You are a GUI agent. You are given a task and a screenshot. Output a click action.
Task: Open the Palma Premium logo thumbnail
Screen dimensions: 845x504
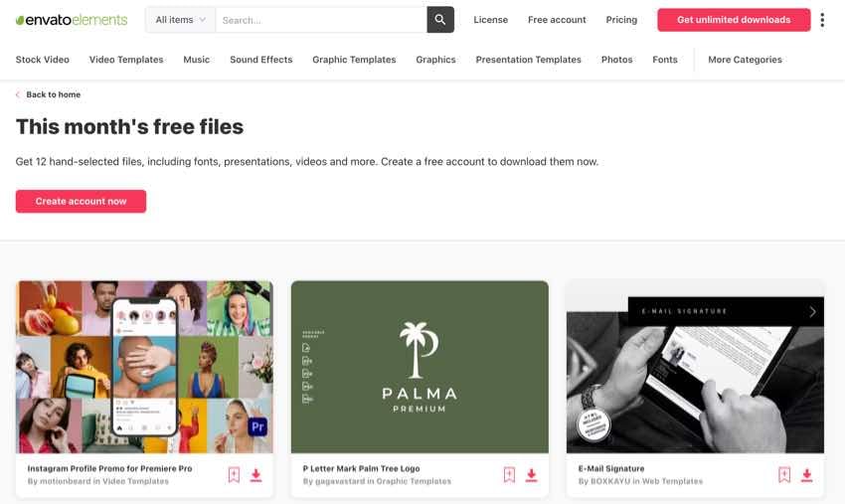point(420,367)
